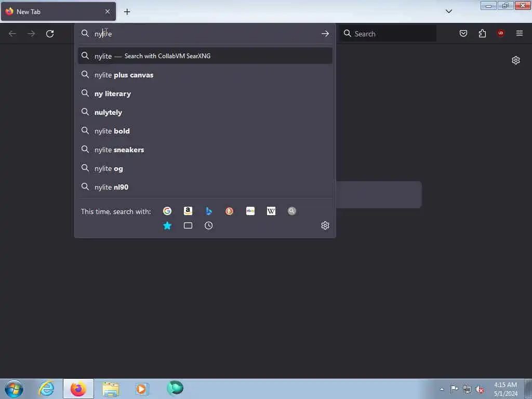
Task: Go back one page
Action: [12, 34]
